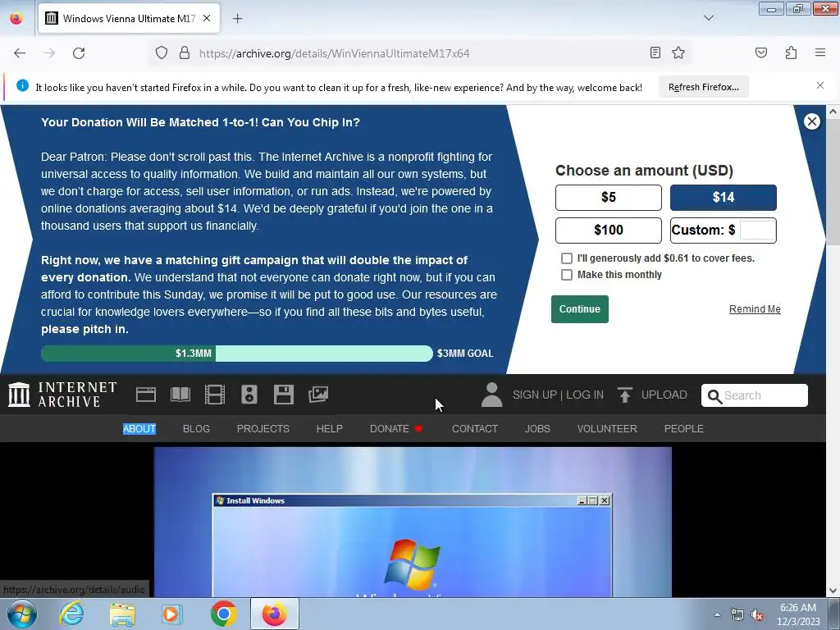Click the address bar URL
This screenshot has height=630, width=840.
pos(335,53)
